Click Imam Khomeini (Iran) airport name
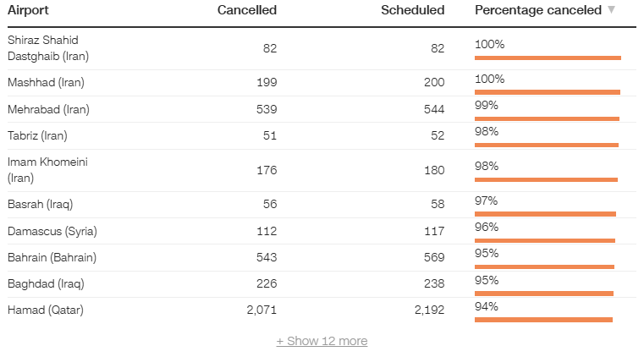 (47, 170)
